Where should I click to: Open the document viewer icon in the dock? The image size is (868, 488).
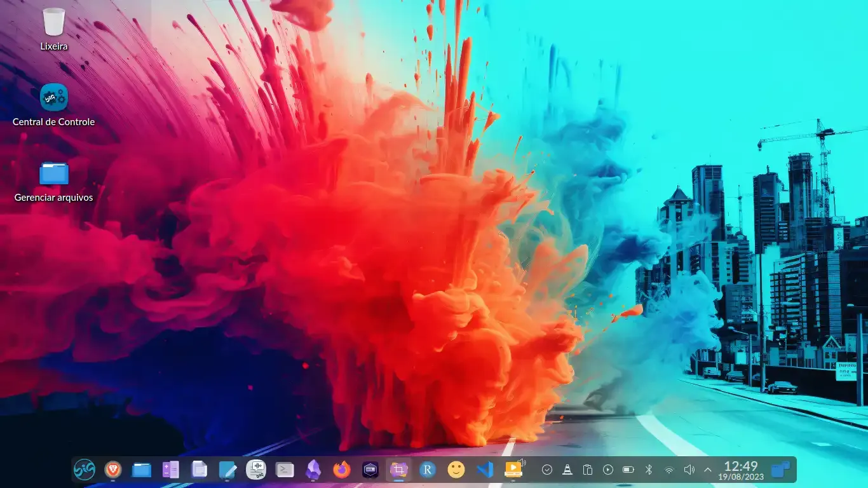click(x=200, y=470)
